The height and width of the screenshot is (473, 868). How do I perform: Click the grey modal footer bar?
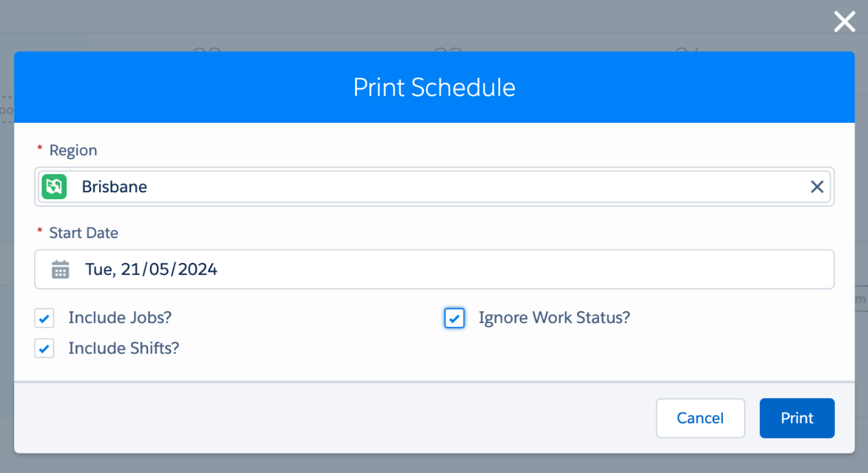tap(435, 418)
